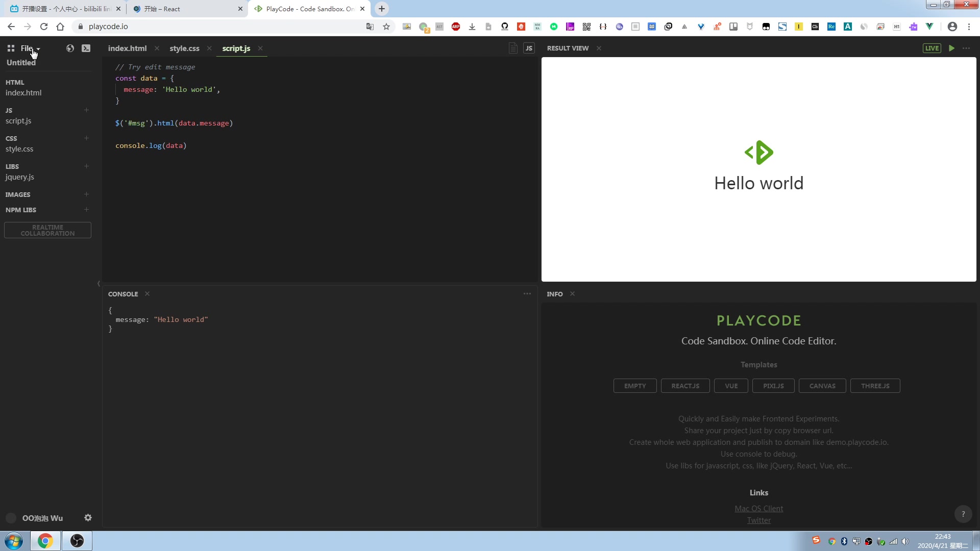The width and height of the screenshot is (980, 551).
Task: Run the project with the green play button
Action: (951, 48)
